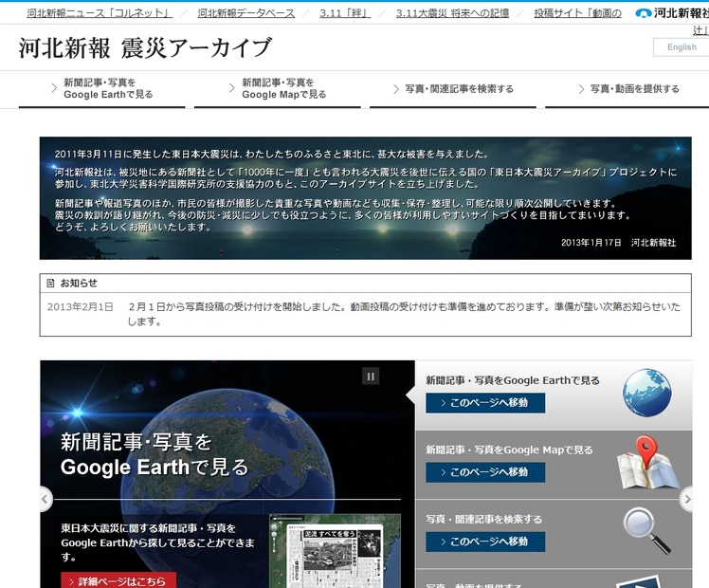Open 投稿サイト「動画の link

pos(577,13)
